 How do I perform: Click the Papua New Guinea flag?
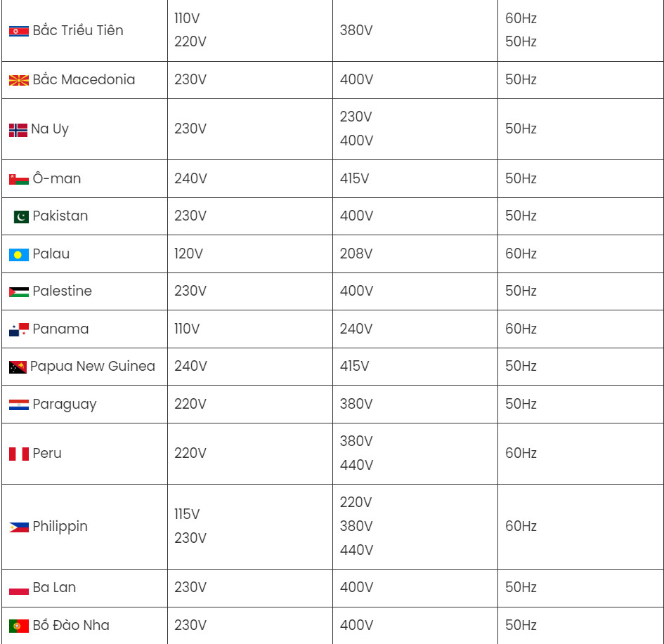coord(18,367)
